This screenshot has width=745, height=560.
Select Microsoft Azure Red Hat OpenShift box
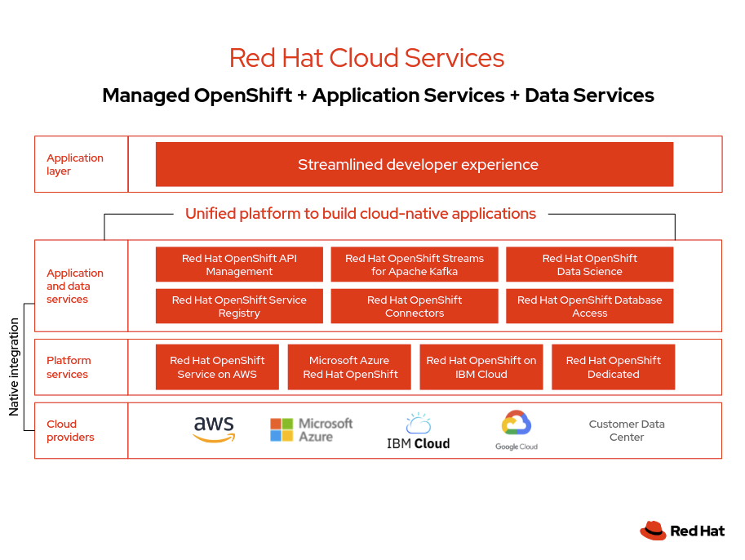click(349, 367)
